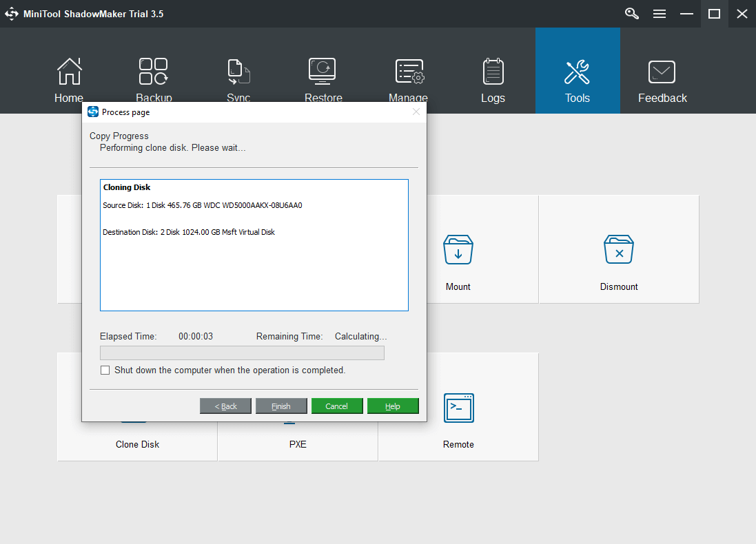Click the Cloning Disk heading
The height and width of the screenshot is (544, 756).
[x=127, y=187]
